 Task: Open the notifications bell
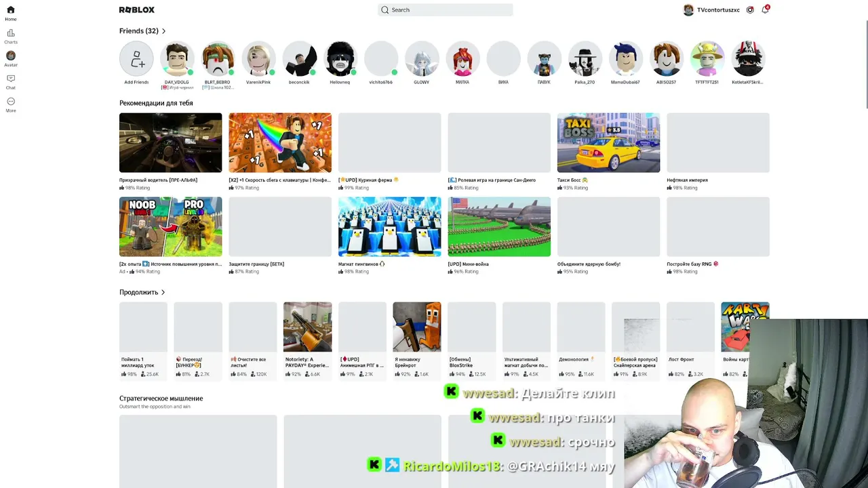click(x=765, y=10)
